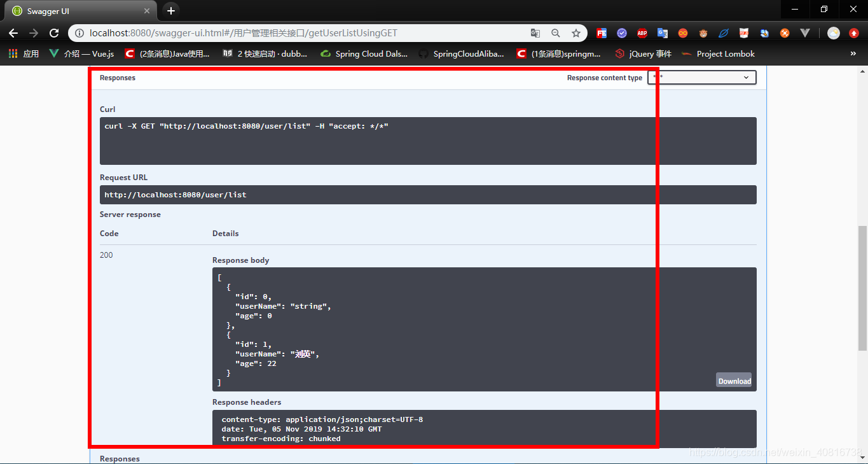
Task: Open the purple checkmark extension icon
Action: tap(622, 33)
